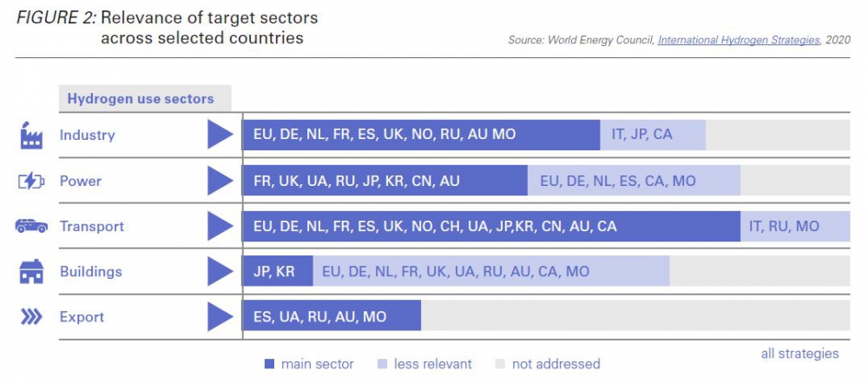The width and height of the screenshot is (868, 384).
Task: Click the arrow next to Power
Action: [220, 181]
